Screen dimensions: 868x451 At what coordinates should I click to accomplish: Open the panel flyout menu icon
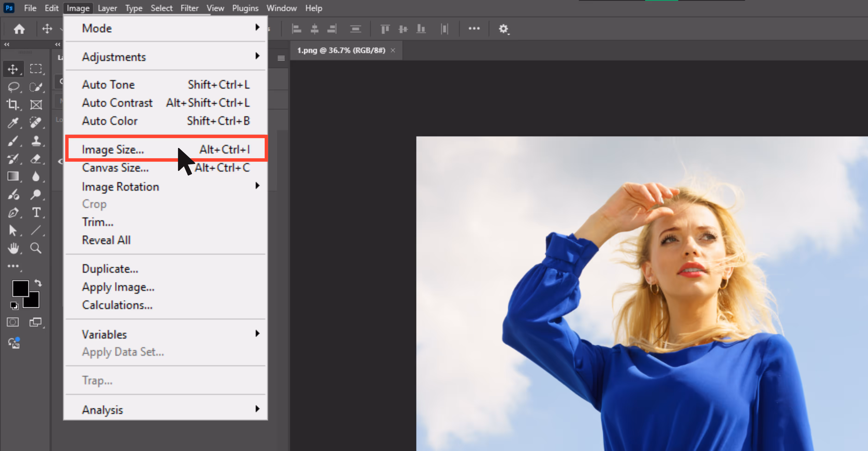[x=281, y=58]
